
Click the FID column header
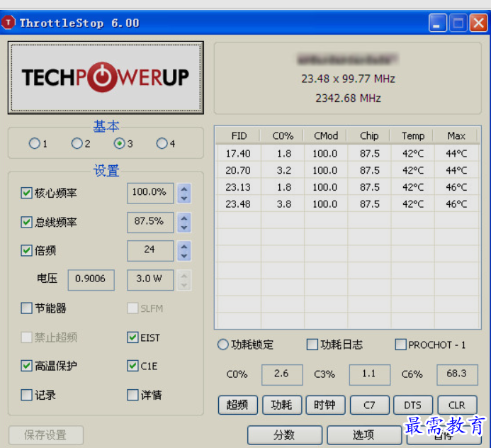click(x=238, y=135)
